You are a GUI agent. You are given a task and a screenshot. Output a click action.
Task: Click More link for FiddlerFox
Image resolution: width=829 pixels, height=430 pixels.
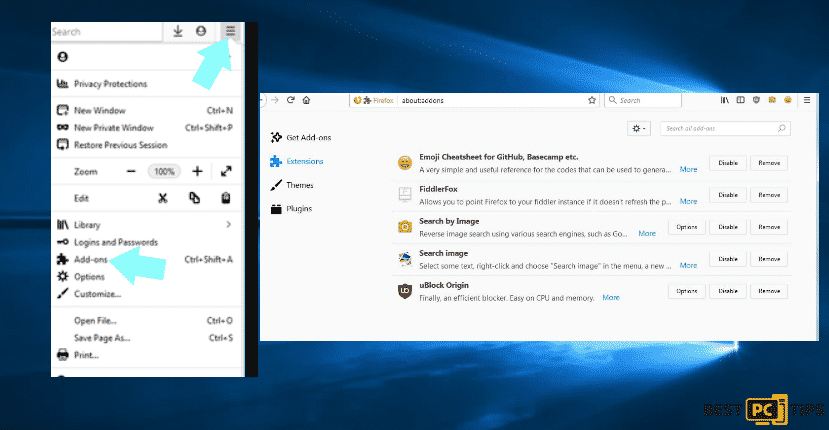coord(688,202)
